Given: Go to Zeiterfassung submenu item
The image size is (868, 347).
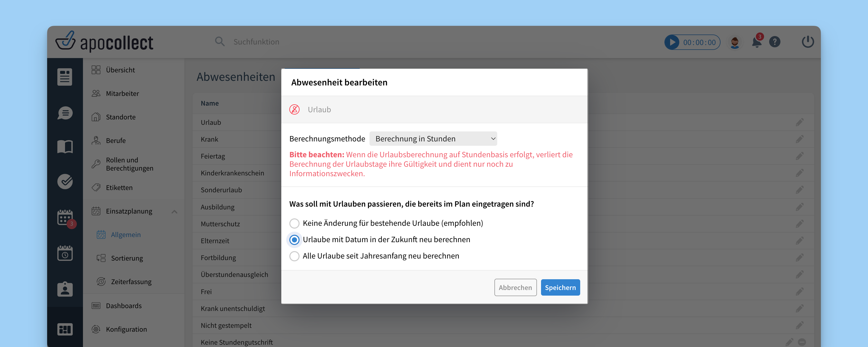Looking at the screenshot, I should click(x=131, y=282).
